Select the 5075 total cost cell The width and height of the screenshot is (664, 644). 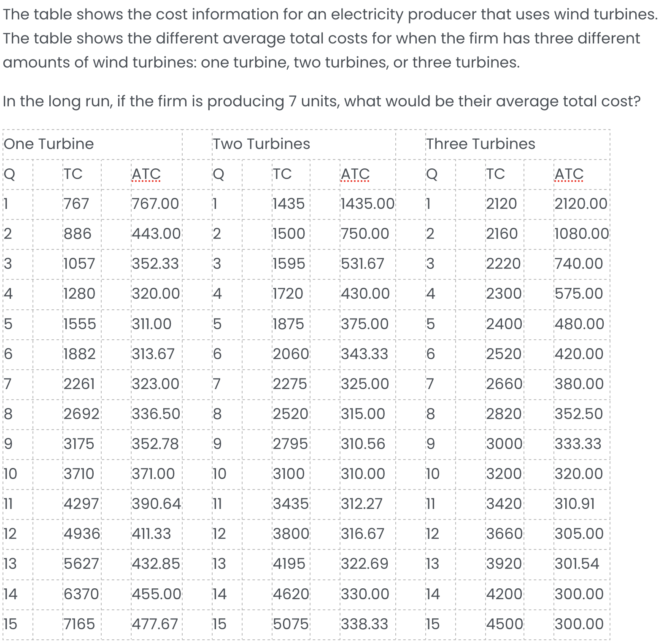click(291, 624)
